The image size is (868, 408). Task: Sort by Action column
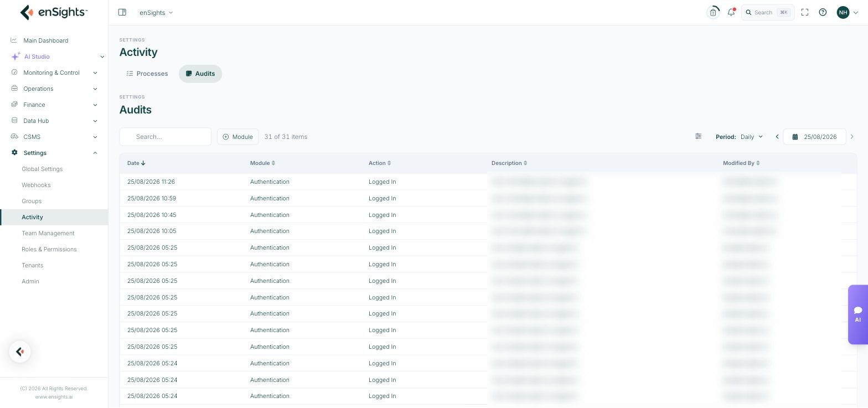click(x=380, y=163)
